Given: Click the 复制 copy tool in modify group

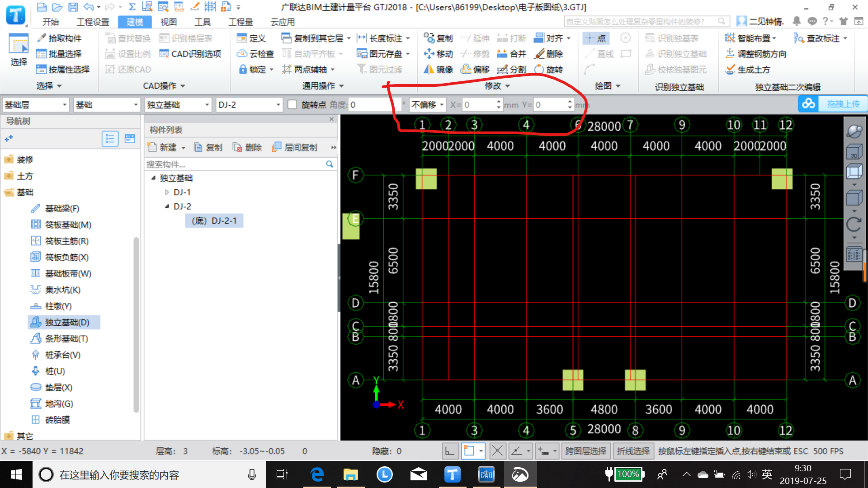Looking at the screenshot, I should click(x=438, y=38).
